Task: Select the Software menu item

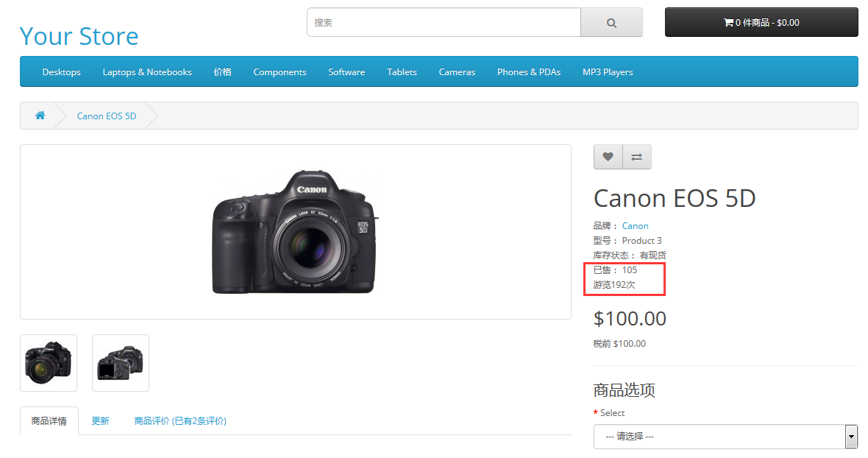Action: tap(346, 72)
